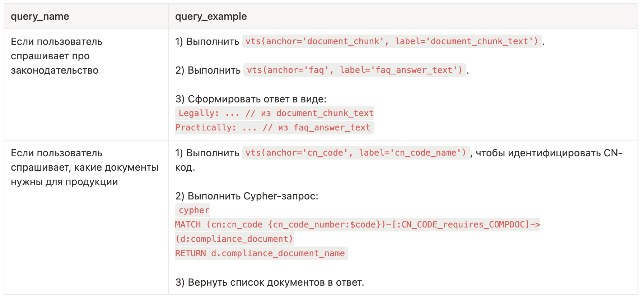Click '3) Сформировать ответ в виде:' text
Screen dimensions: 644x299
[x=251, y=99]
